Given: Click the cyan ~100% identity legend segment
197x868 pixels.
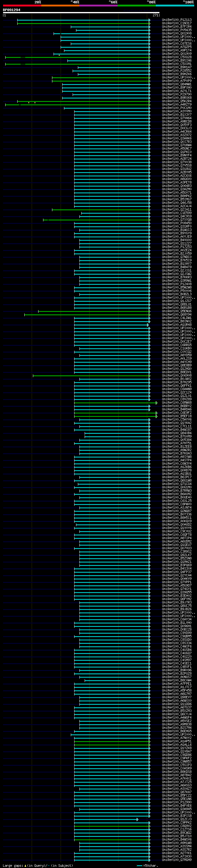Looking at the screenshot, I should click(175, 6).
